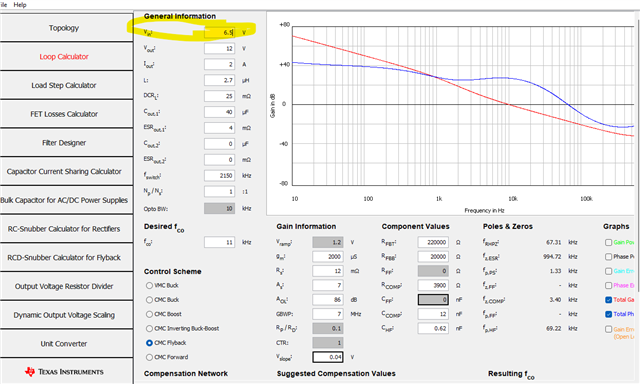This screenshot has height=384, width=640.
Task: Uncheck the Total Phase graph checkbox
Action: (609, 314)
